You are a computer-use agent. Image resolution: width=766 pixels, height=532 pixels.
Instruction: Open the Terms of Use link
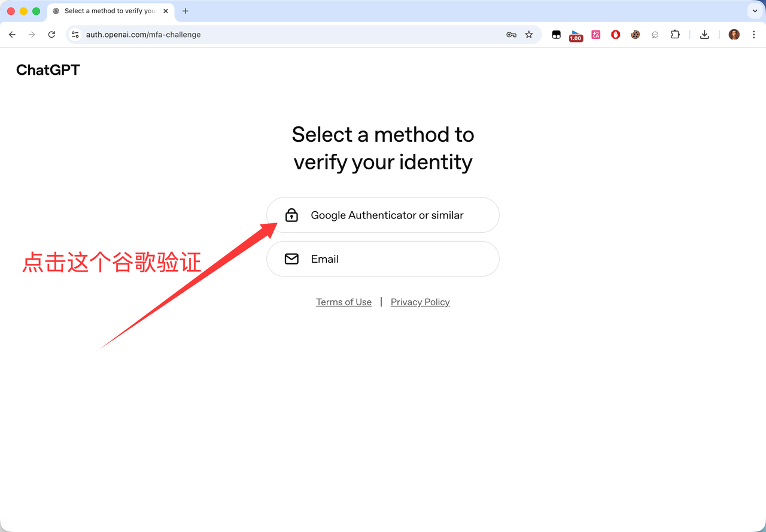tap(344, 302)
